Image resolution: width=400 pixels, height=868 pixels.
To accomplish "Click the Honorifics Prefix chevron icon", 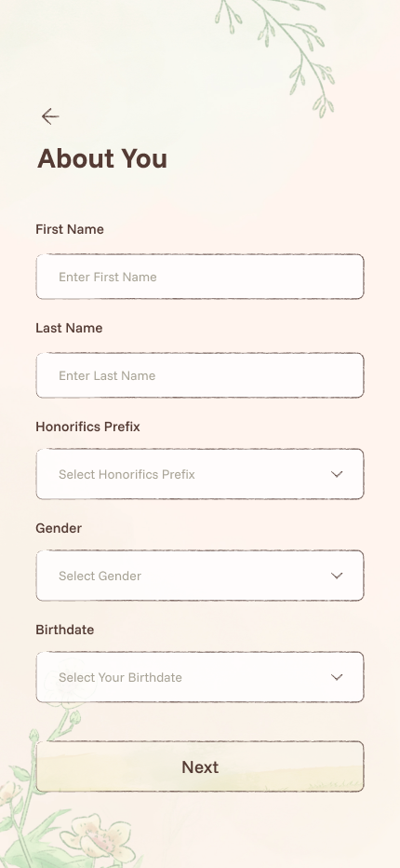I will coord(337,474).
